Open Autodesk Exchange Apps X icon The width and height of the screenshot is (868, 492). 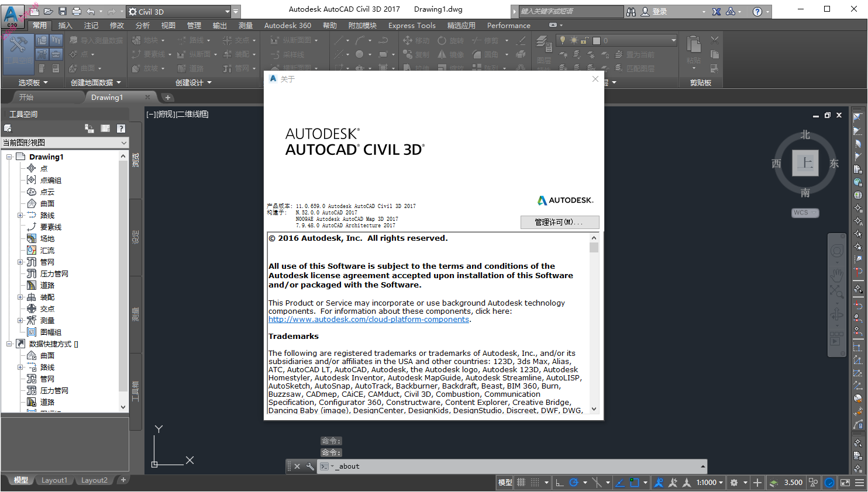(x=717, y=12)
